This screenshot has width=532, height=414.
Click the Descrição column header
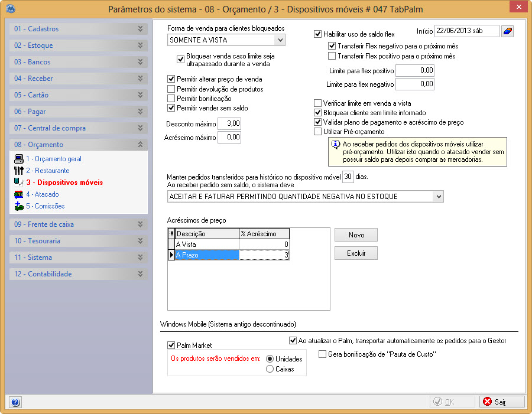(207, 234)
